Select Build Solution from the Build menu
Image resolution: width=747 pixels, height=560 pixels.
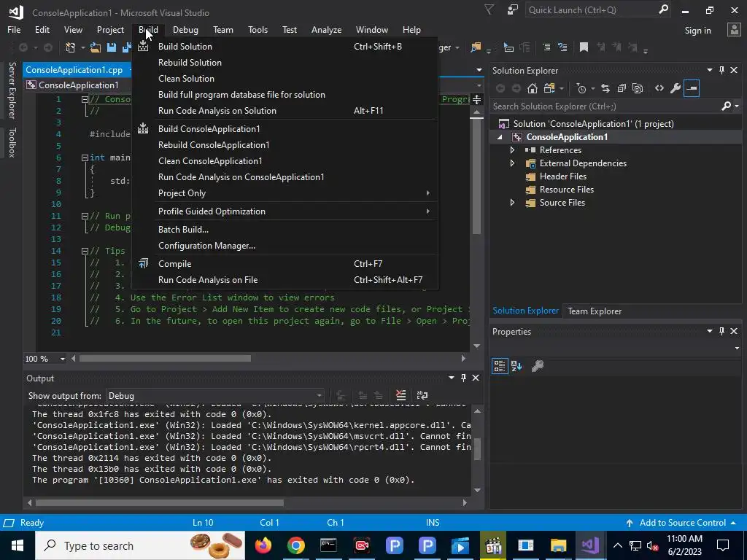click(285, 47)
